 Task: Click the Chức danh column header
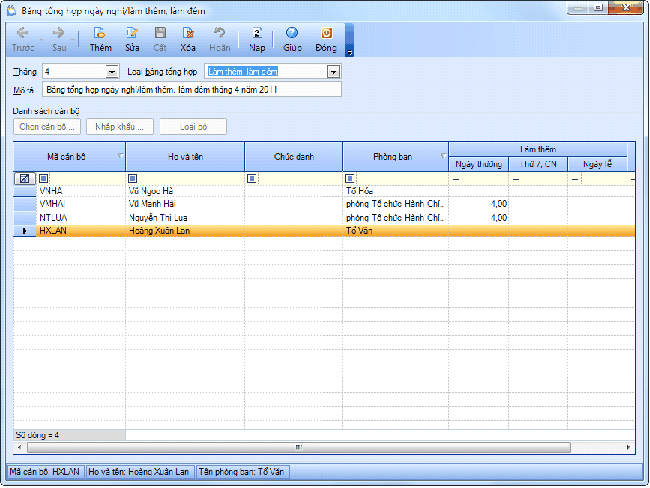[294, 157]
